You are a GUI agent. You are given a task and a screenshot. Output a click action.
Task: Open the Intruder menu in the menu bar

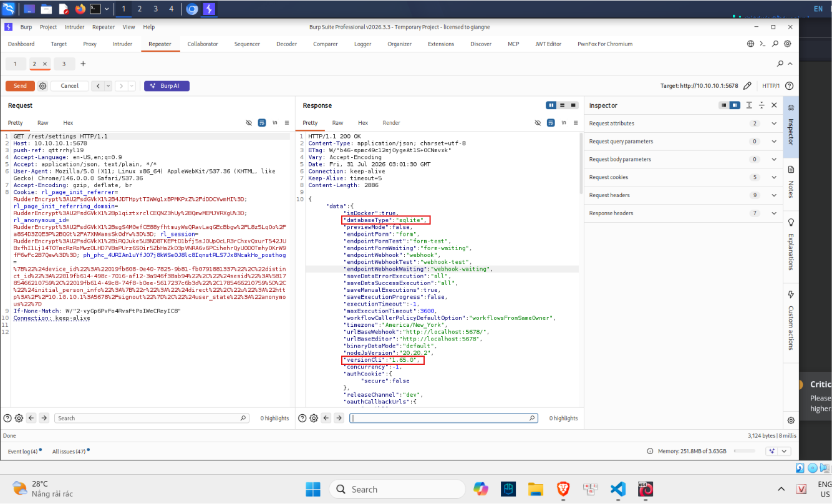[x=75, y=27]
